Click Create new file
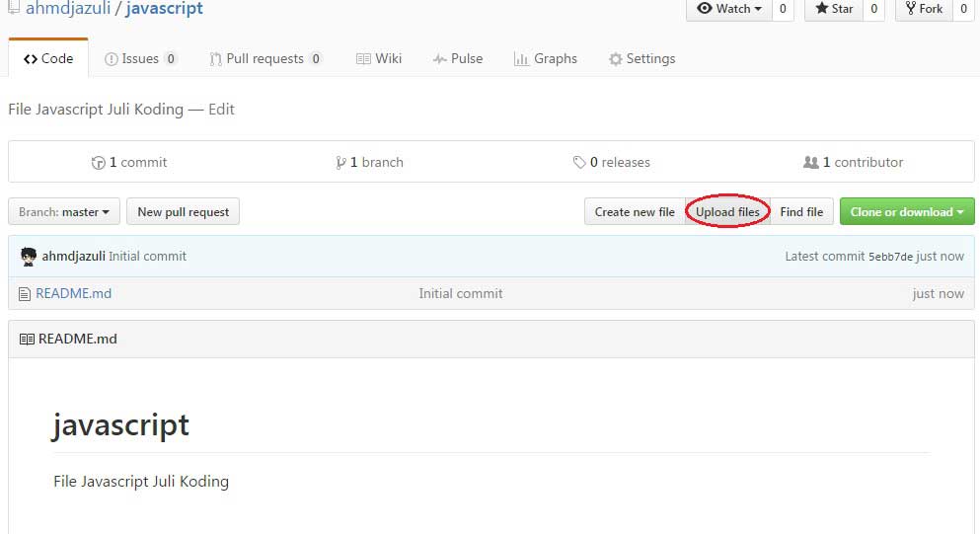Screen dimensions: 980x534 click(635, 212)
